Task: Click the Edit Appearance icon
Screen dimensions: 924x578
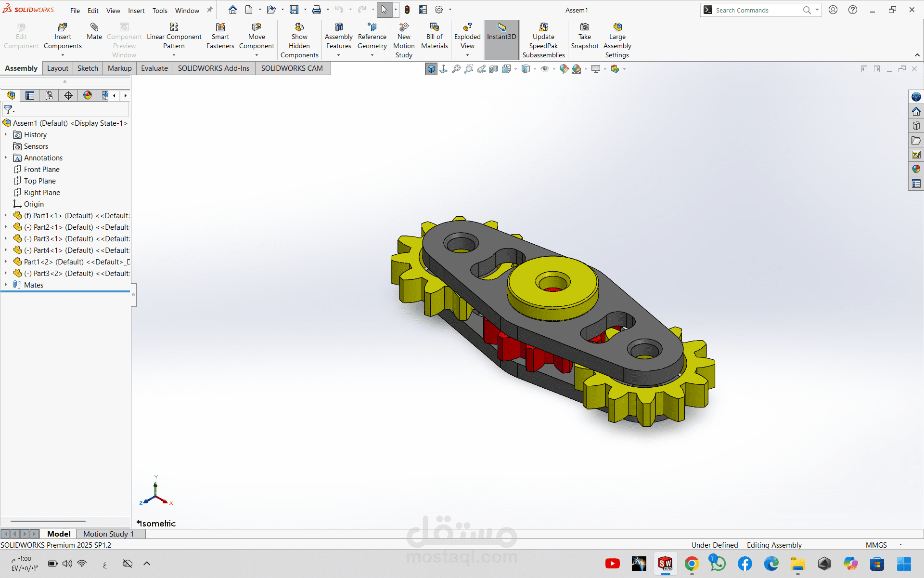Action: tap(564, 69)
